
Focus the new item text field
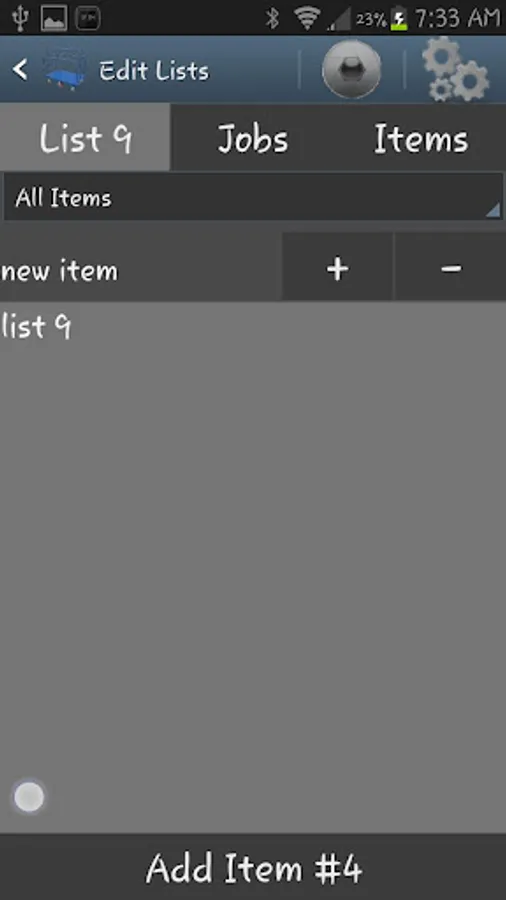(141, 268)
